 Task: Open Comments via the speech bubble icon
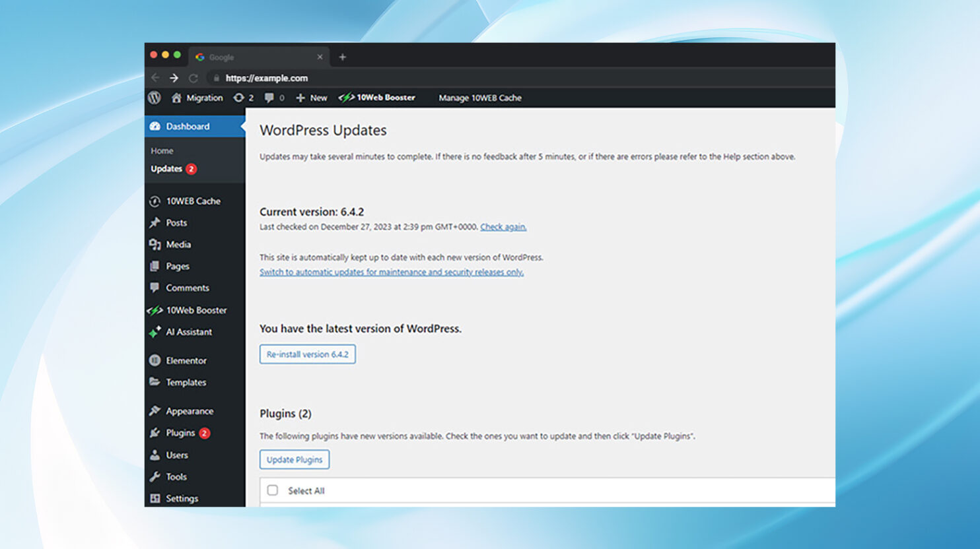click(156, 288)
